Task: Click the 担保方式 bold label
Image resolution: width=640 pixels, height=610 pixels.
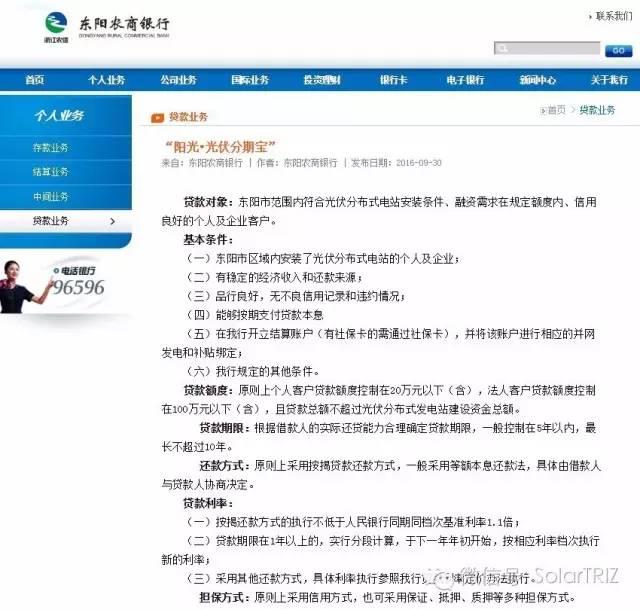Action: coord(224,598)
